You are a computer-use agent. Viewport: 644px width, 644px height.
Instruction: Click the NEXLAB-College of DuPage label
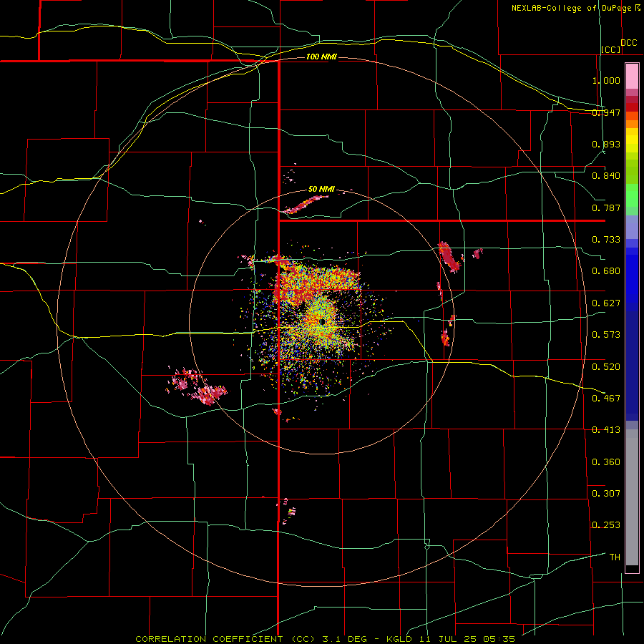(x=572, y=8)
